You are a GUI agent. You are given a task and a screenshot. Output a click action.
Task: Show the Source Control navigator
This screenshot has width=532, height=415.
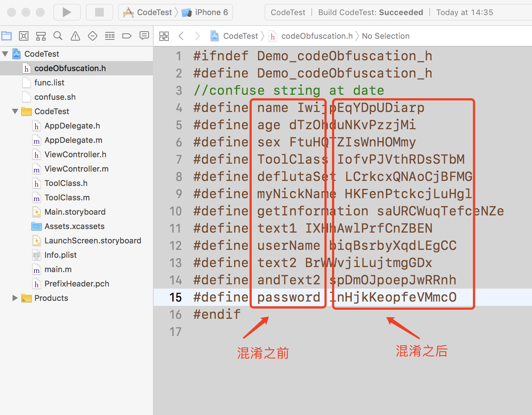click(24, 36)
